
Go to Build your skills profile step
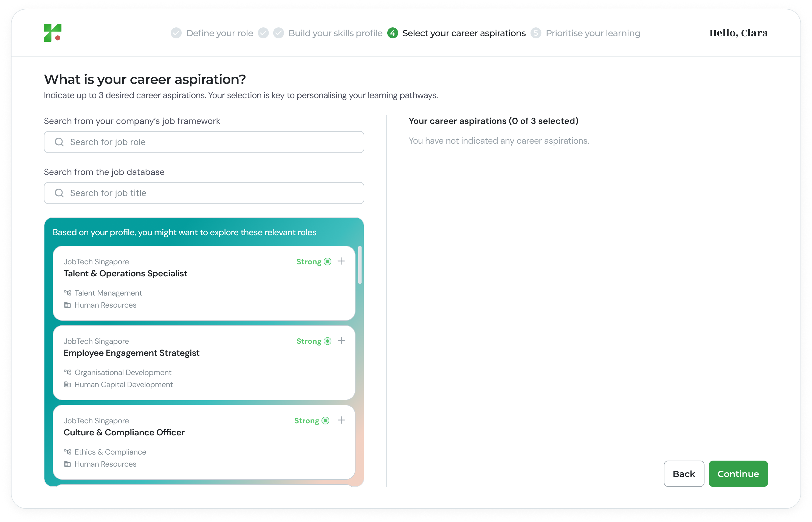coord(335,33)
